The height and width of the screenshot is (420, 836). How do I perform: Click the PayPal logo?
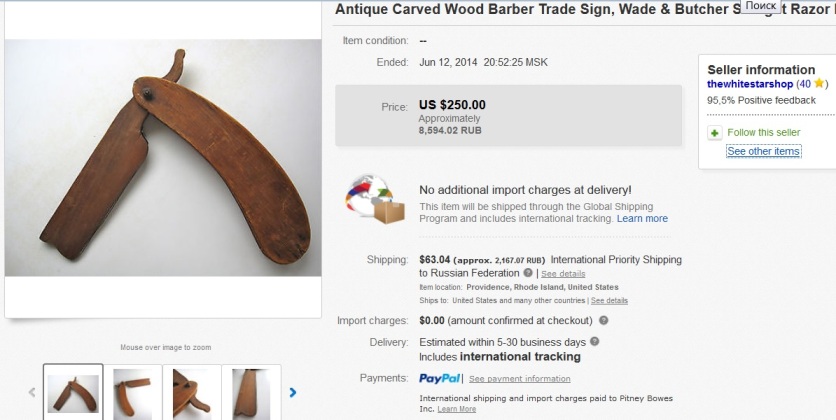(x=440, y=379)
